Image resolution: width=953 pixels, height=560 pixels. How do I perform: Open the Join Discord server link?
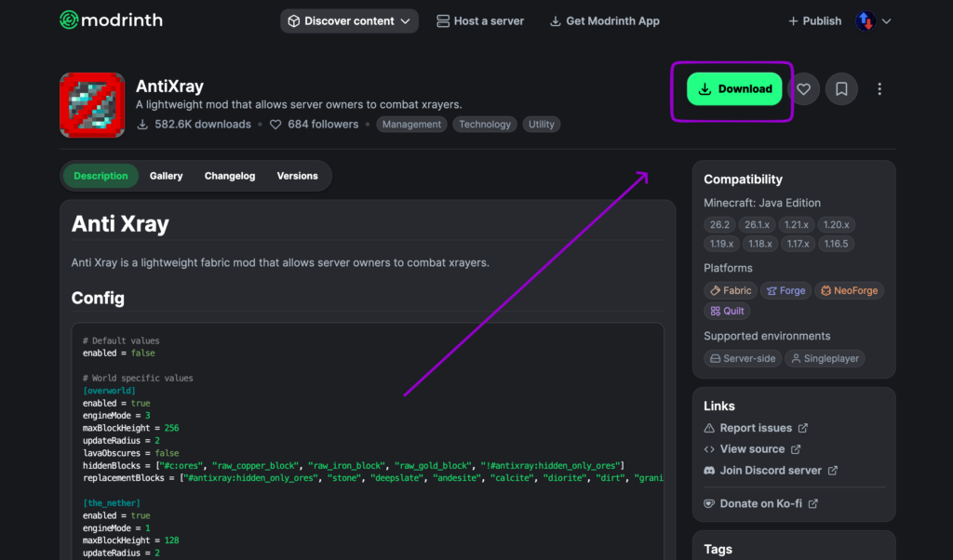click(771, 470)
